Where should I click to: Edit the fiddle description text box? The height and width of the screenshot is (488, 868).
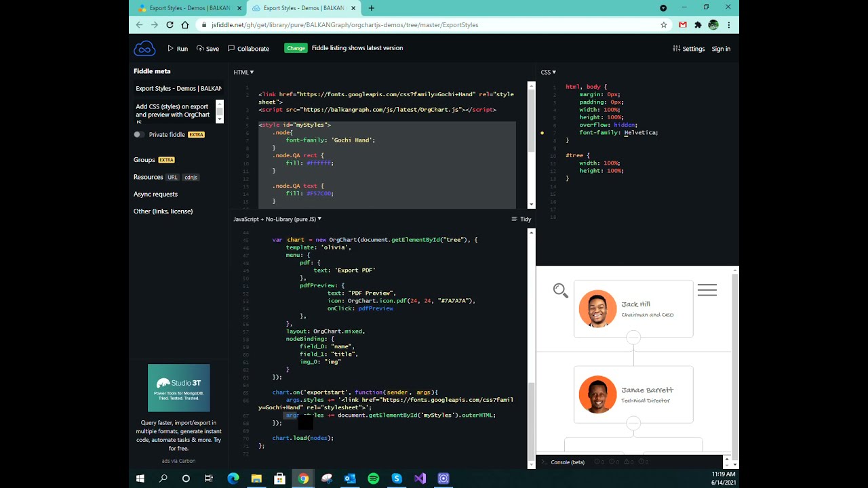(x=174, y=111)
